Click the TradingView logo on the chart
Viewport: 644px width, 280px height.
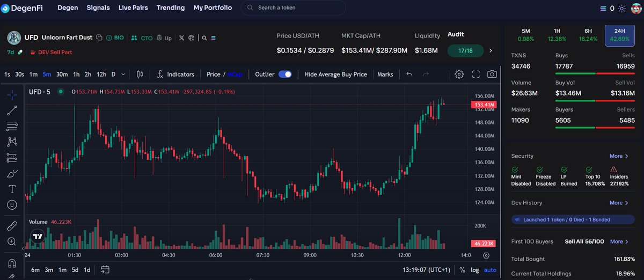pos(37,236)
